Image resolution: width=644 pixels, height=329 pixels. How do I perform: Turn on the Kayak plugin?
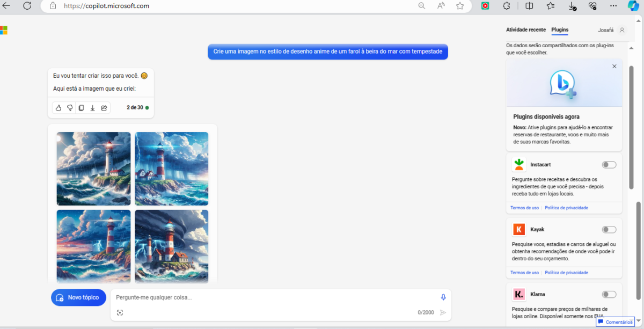tap(609, 230)
